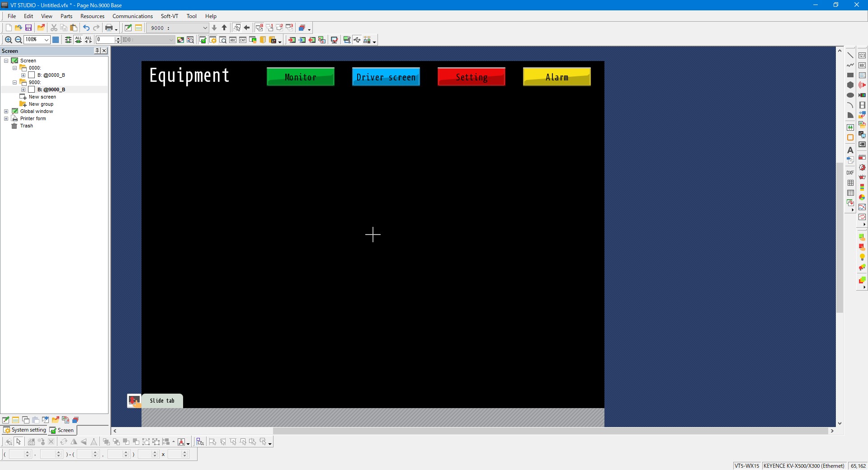
Task: Click the Save floppy disk icon
Action: [x=28, y=28]
